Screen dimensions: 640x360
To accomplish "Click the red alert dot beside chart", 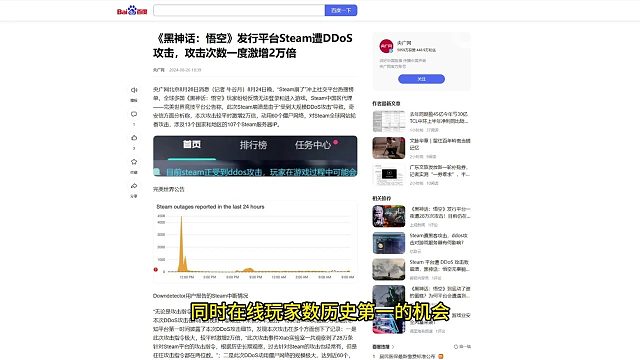I will [x=156, y=269].
